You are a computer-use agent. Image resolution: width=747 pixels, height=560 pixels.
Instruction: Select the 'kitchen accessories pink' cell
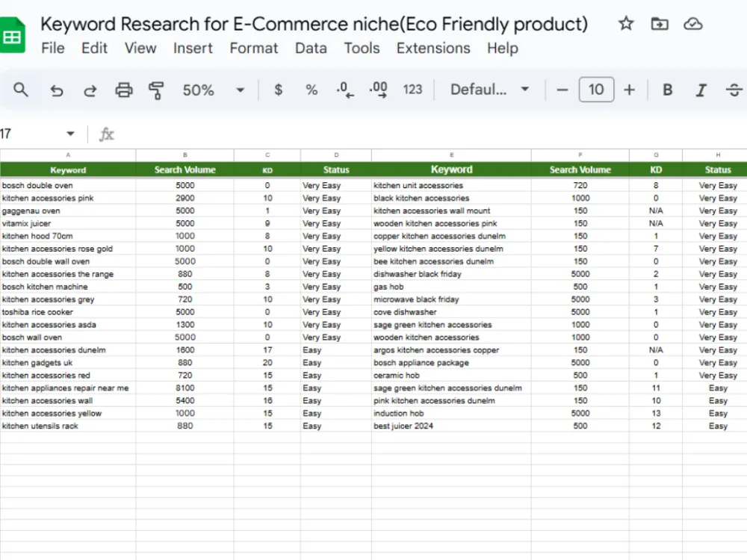point(68,198)
